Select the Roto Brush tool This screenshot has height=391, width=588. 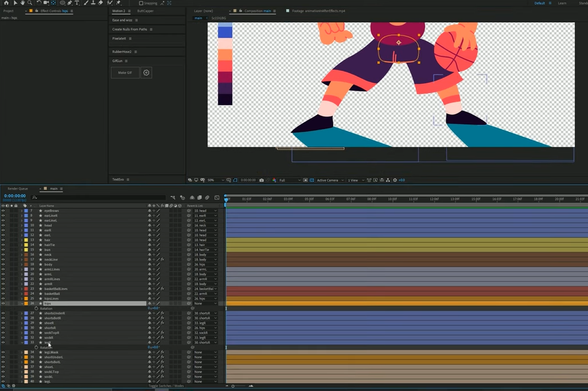click(x=110, y=3)
